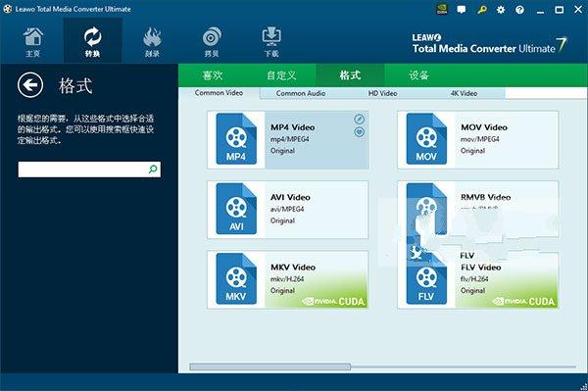588x391 pixels.
Task: Click the mkv/H.264 codec text
Action: pos(287,279)
